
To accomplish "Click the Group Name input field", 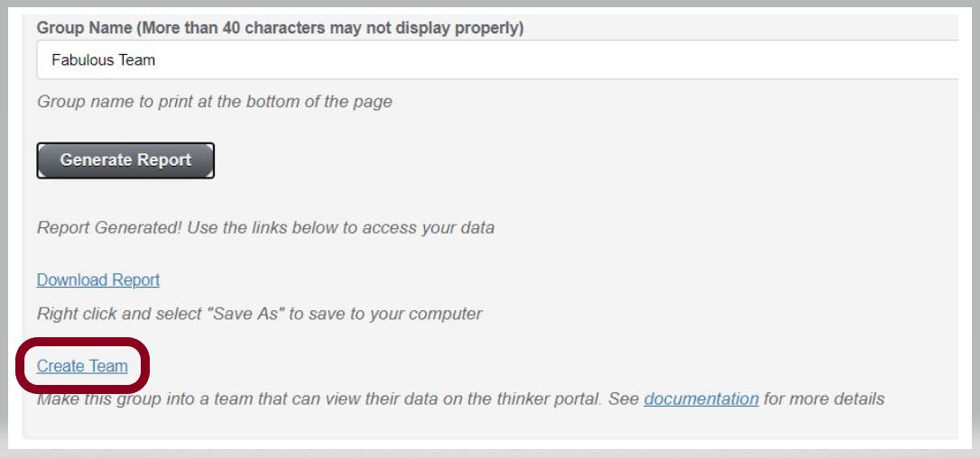I will click(x=496, y=61).
